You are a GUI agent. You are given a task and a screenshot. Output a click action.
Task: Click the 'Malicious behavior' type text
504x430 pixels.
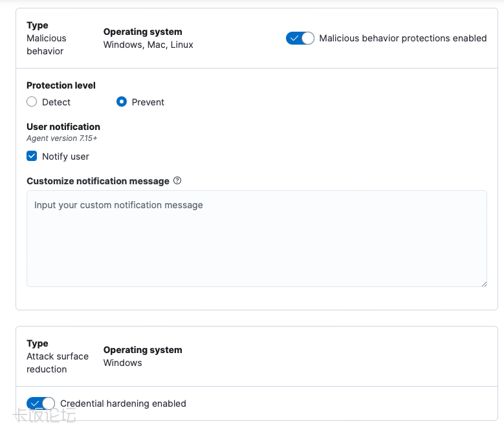coord(46,45)
